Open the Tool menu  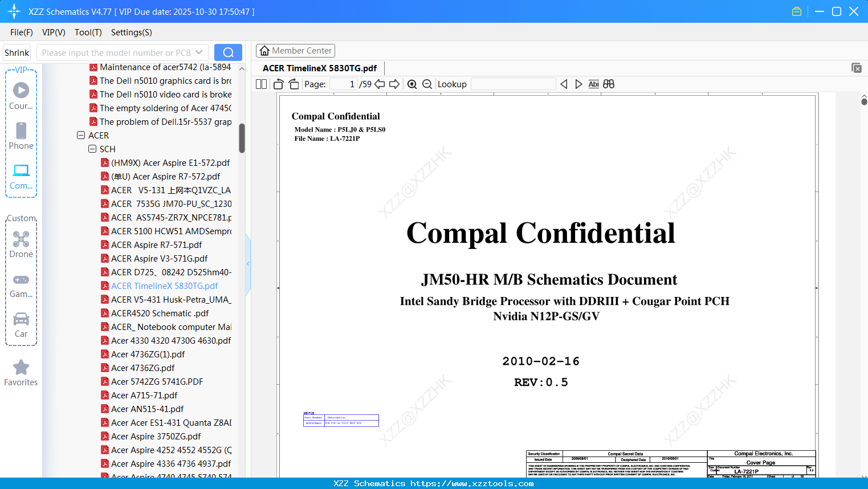pyautogui.click(x=88, y=32)
